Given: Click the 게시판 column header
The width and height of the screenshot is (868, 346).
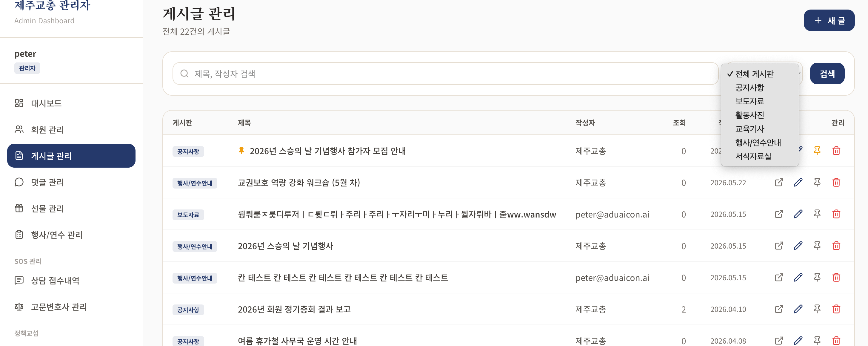Looking at the screenshot, I should (182, 123).
